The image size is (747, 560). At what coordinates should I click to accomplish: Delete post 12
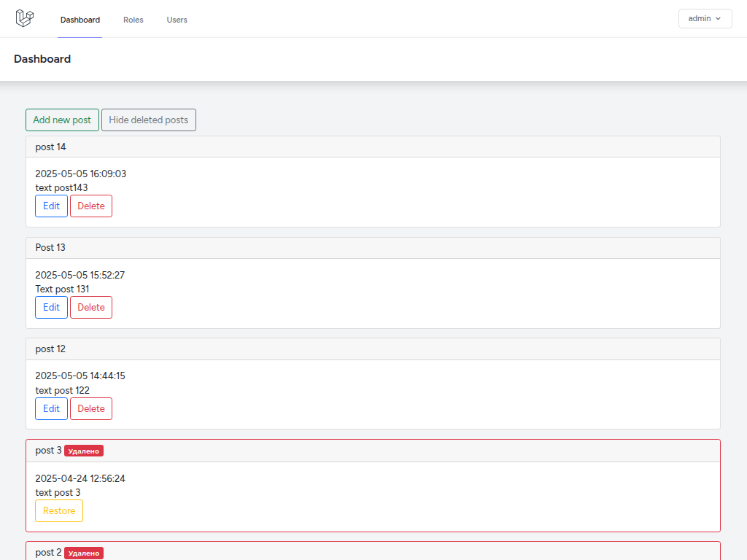pyautogui.click(x=90, y=408)
